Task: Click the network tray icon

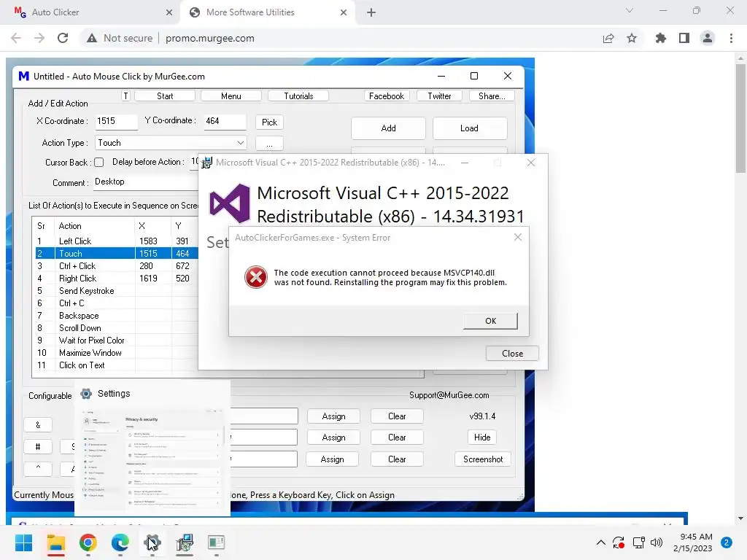Action: (638, 542)
